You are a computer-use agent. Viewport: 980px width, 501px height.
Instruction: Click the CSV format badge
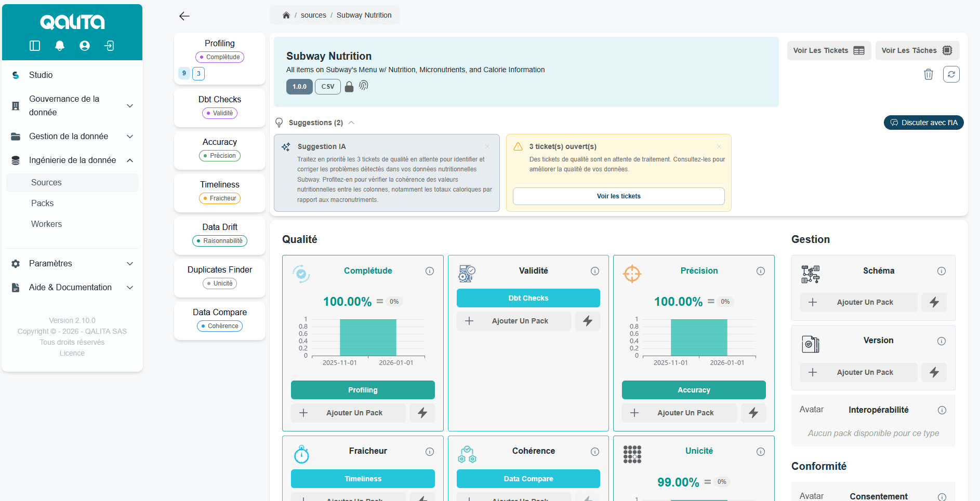pyautogui.click(x=328, y=87)
